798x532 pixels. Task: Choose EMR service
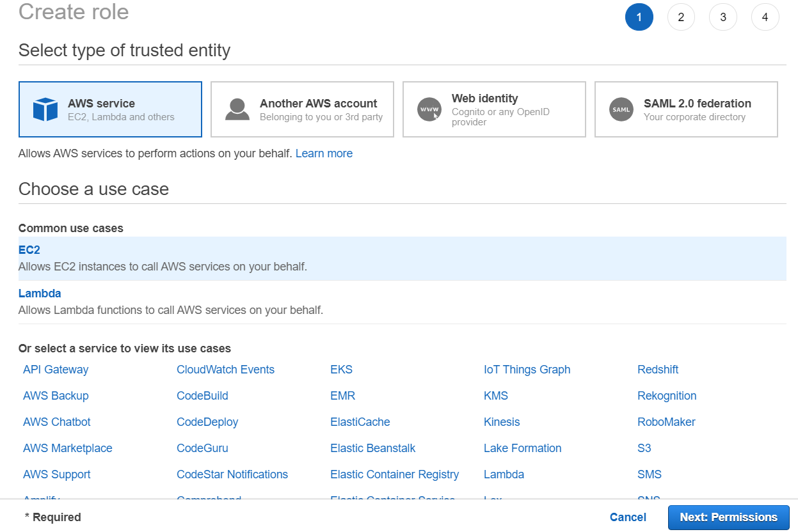tap(342, 396)
